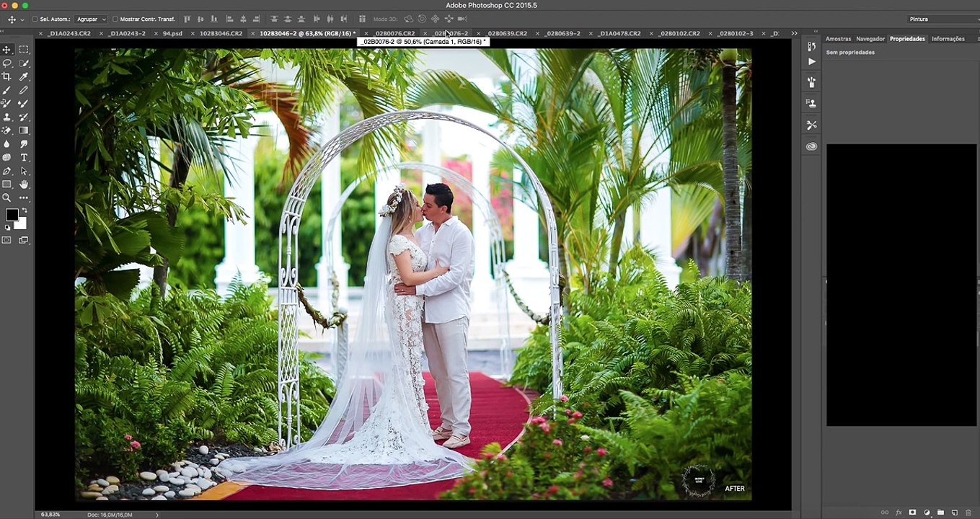
Task: Switch to the _D1A0243.CR2 document tab
Action: pyautogui.click(x=70, y=33)
